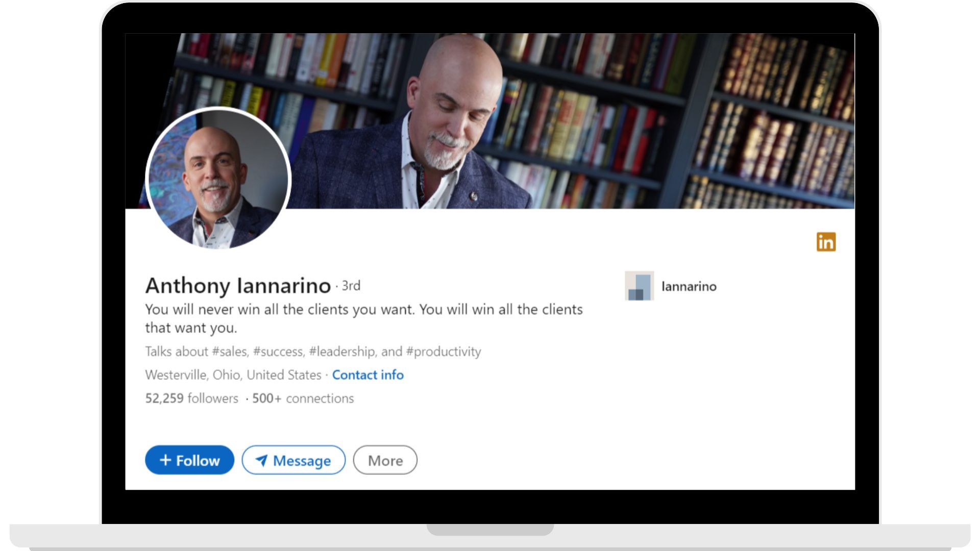Open the More options menu
This screenshot has width=980, height=551.
pos(385,460)
